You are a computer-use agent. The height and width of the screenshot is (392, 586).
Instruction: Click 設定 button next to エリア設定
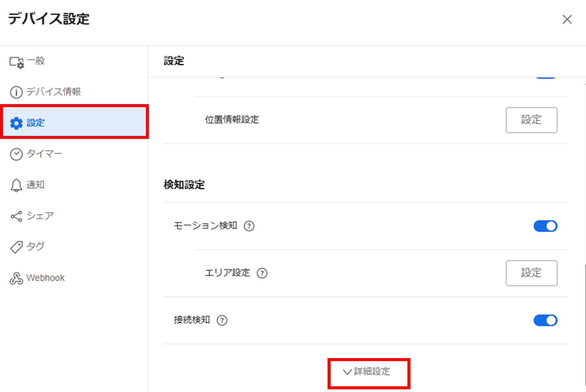click(x=531, y=273)
